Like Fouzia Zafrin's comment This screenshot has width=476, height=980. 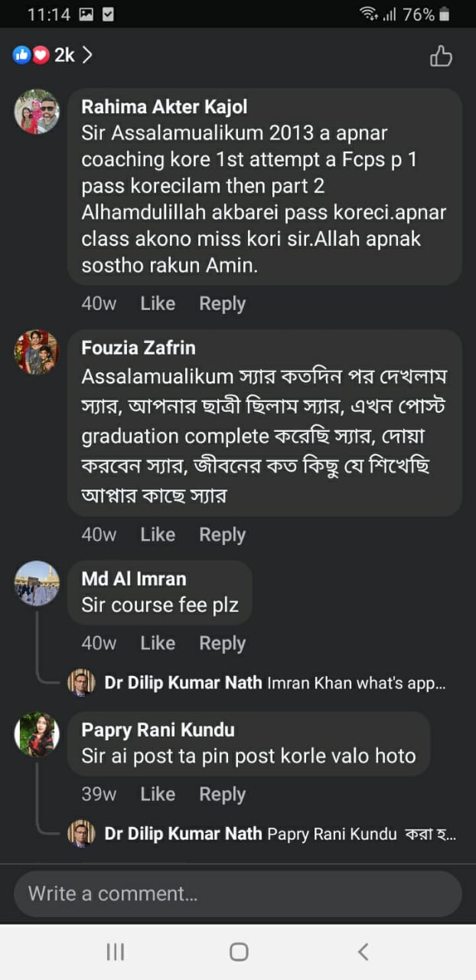point(158,534)
